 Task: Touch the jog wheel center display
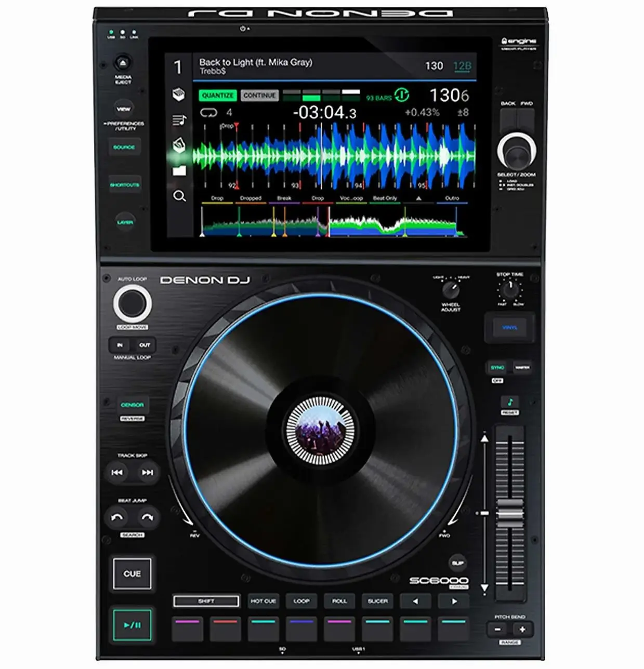(320, 431)
